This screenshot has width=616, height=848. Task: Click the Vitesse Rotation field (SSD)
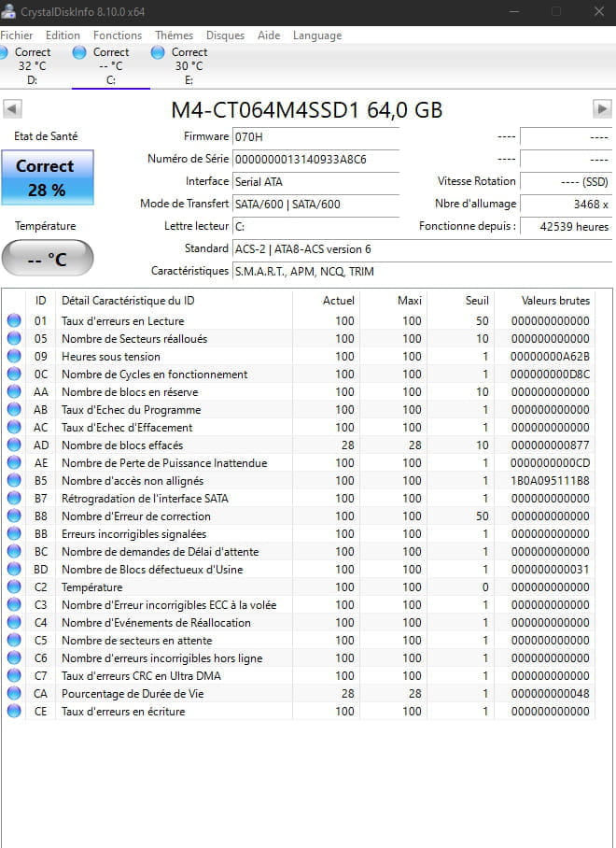pyautogui.click(x=566, y=182)
